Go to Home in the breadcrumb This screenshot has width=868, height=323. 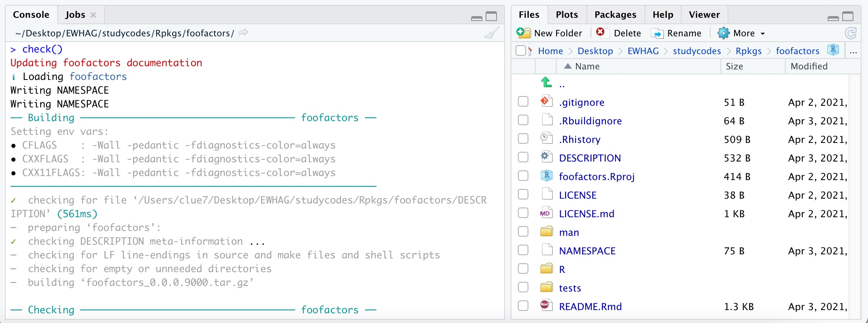pos(550,51)
